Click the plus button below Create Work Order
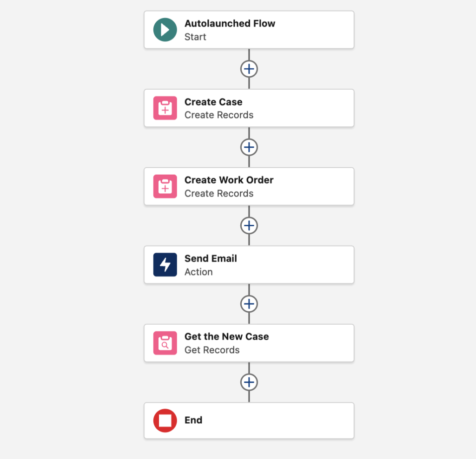This screenshot has width=476, height=459. [249, 226]
